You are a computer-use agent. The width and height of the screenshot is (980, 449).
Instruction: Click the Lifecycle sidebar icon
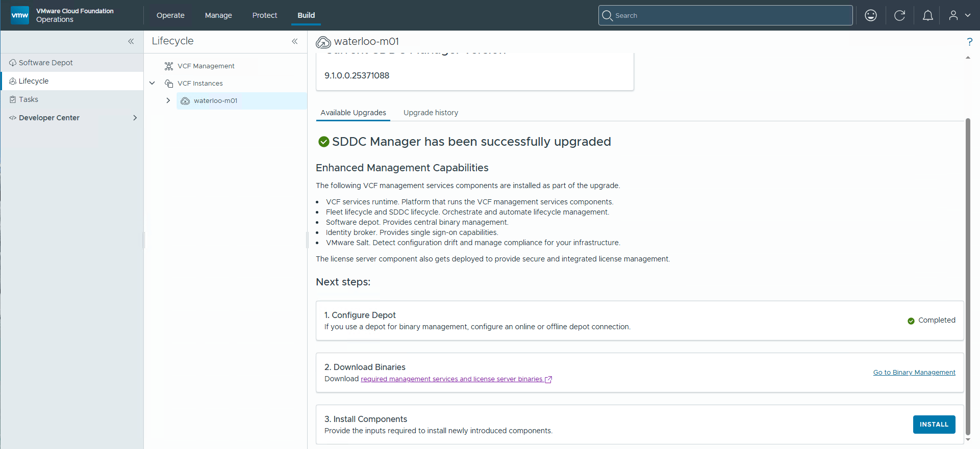coord(13,81)
